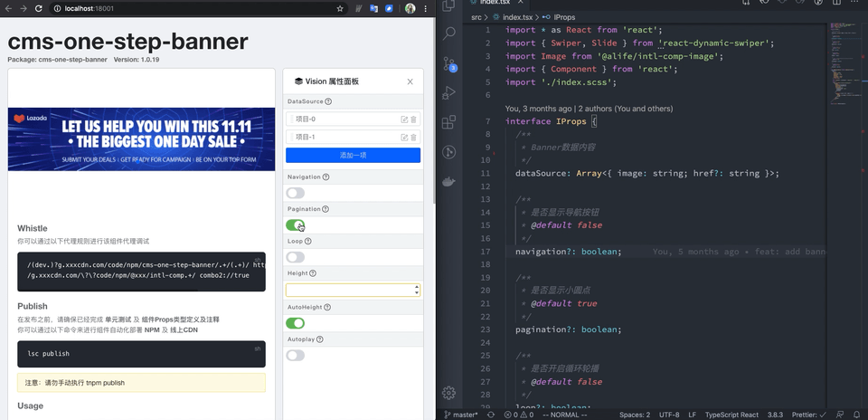Show help for Pagination property
The width and height of the screenshot is (868, 420).
click(x=325, y=209)
